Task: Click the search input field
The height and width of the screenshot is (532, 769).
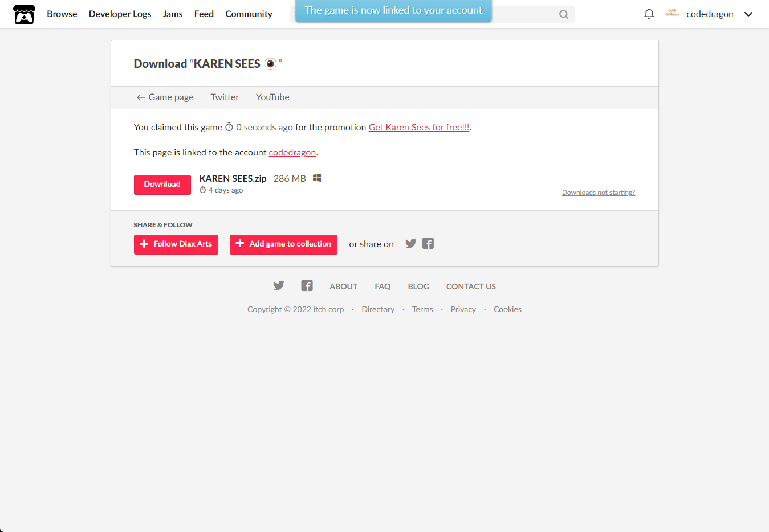Action: click(x=432, y=14)
